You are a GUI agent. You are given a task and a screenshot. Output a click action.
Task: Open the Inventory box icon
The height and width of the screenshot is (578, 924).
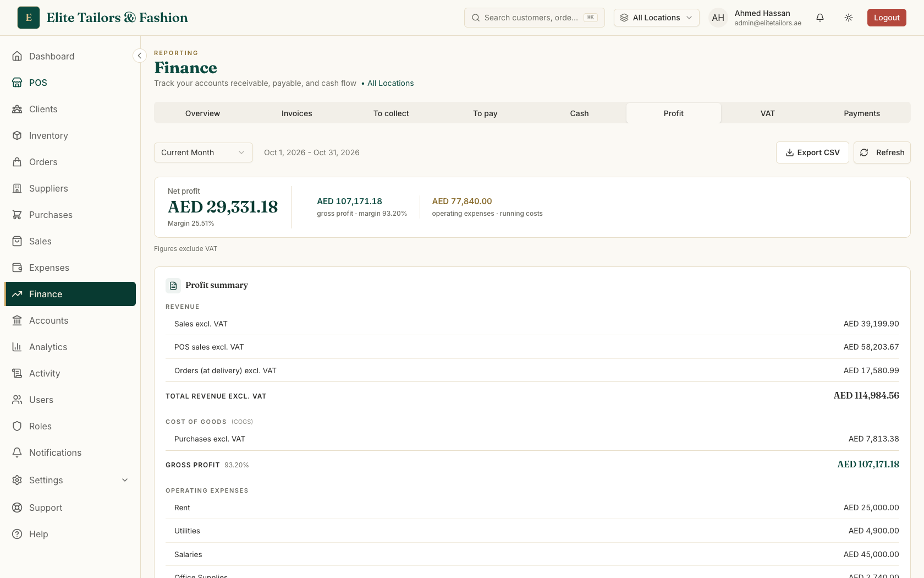[17, 135]
